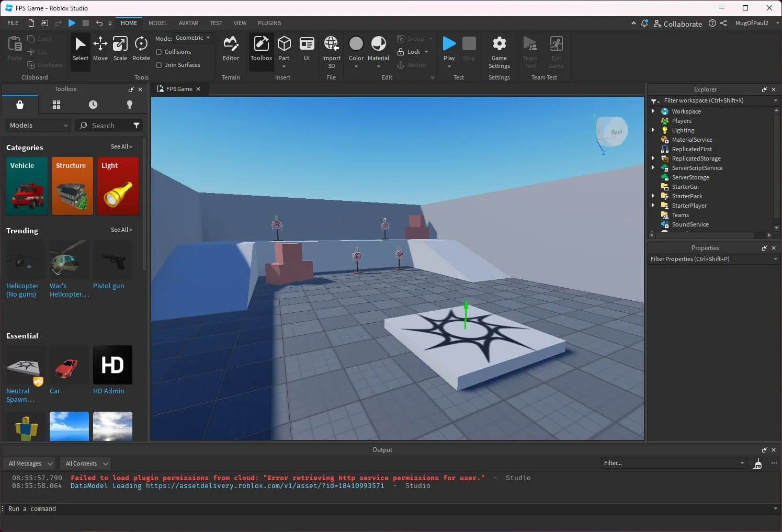Click the Play button to test the game
This screenshot has width=782, height=532.
coord(449,46)
